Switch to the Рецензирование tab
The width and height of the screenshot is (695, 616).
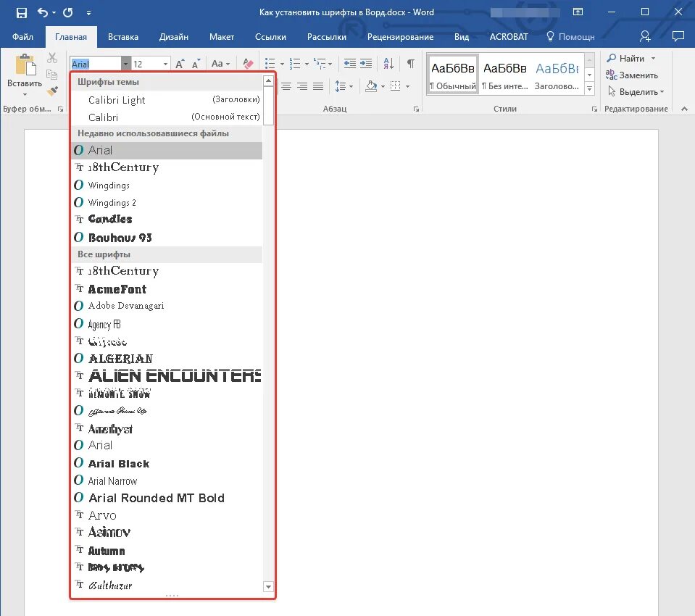tap(400, 37)
